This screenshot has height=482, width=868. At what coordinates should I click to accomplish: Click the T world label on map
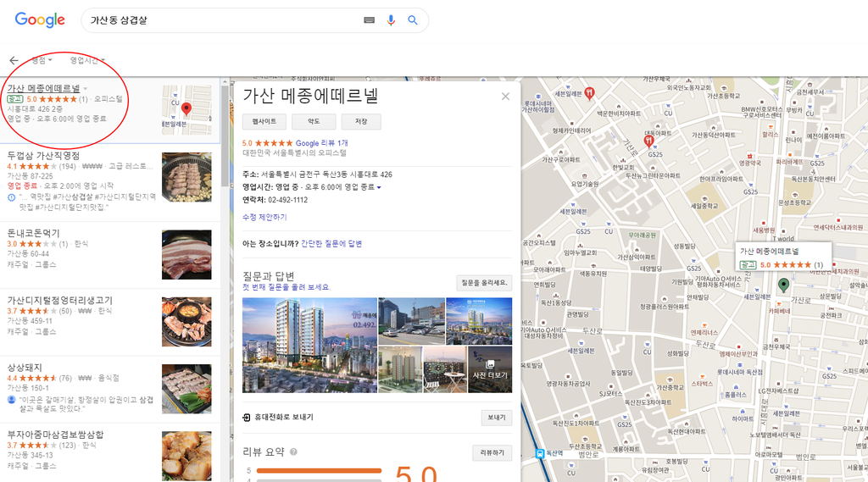pyautogui.click(x=783, y=239)
